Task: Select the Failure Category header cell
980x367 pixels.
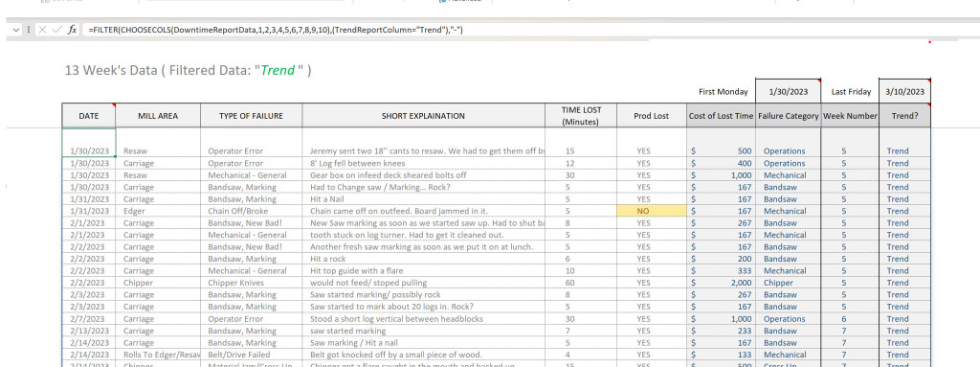Action: pyautogui.click(x=789, y=116)
